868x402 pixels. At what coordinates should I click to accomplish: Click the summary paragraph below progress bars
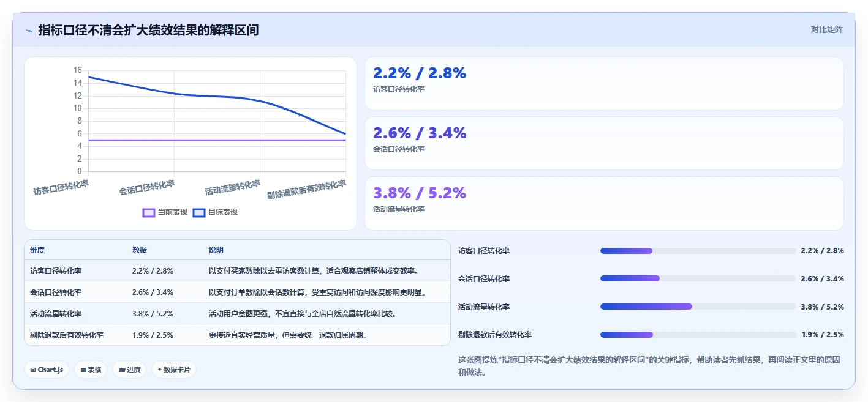[x=649, y=366]
